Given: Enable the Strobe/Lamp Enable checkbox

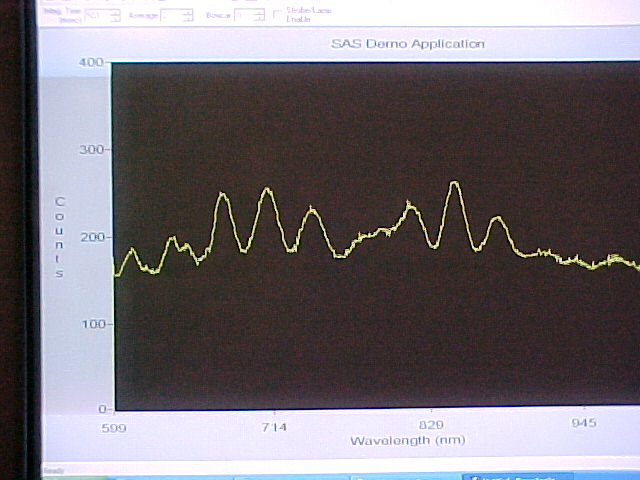Looking at the screenshot, I should coord(277,15).
